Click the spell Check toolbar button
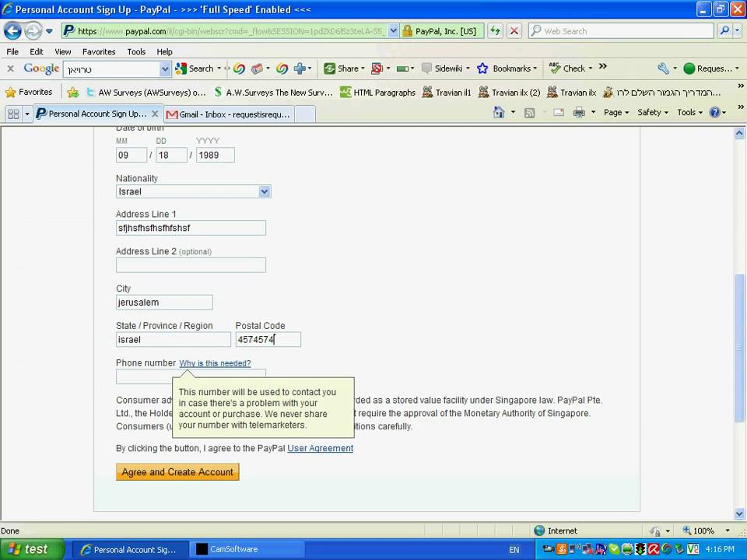This screenshot has width=747, height=560. pos(570,68)
